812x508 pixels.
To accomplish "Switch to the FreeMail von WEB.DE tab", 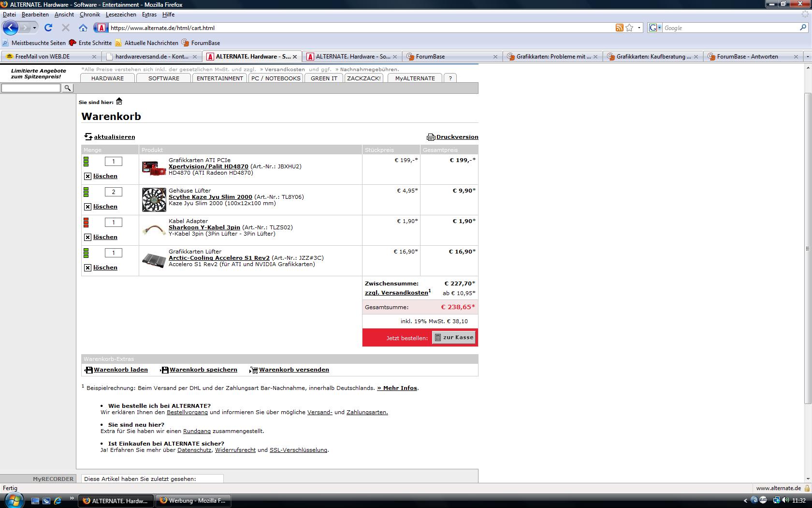I will pos(50,57).
